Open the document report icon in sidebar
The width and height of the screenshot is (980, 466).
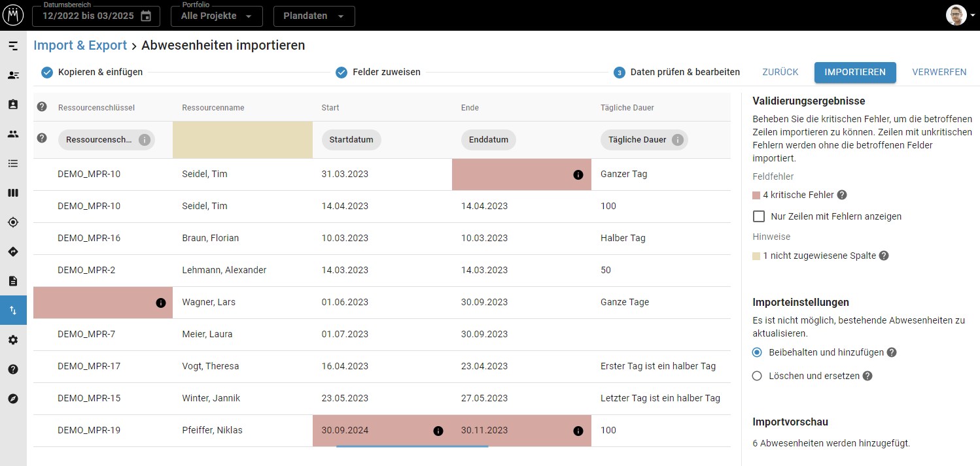point(13,281)
